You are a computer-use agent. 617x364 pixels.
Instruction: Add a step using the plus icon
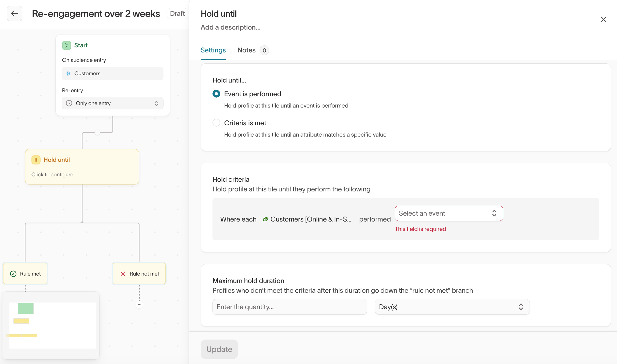tap(139, 305)
